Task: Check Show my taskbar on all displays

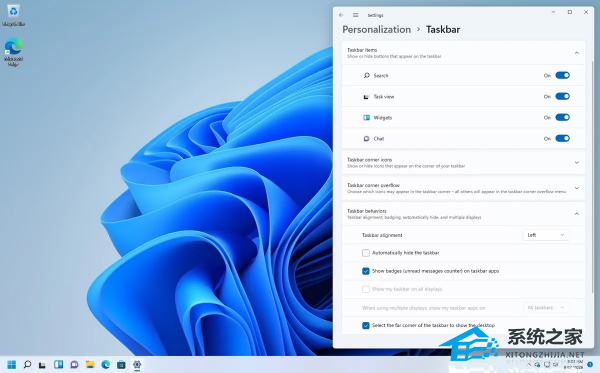Action: click(366, 289)
